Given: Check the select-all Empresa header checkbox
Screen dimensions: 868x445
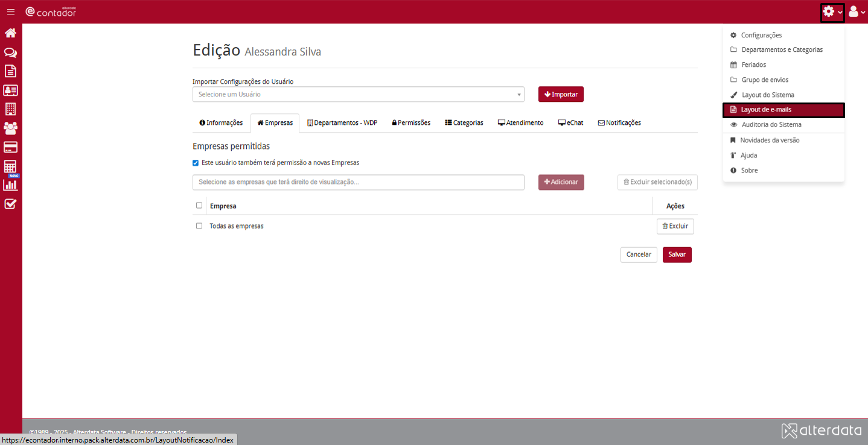Looking at the screenshot, I should click(x=199, y=205).
